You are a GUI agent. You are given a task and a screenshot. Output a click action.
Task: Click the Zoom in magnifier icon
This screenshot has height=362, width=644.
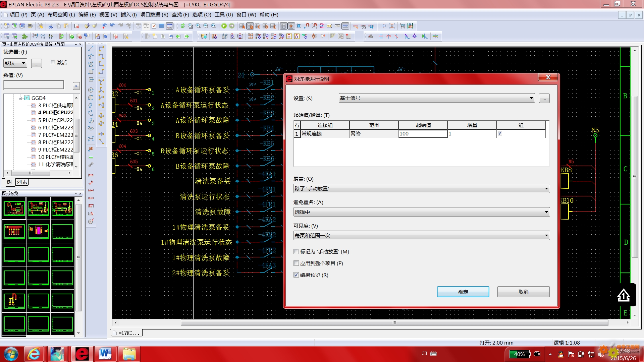pos(198,26)
